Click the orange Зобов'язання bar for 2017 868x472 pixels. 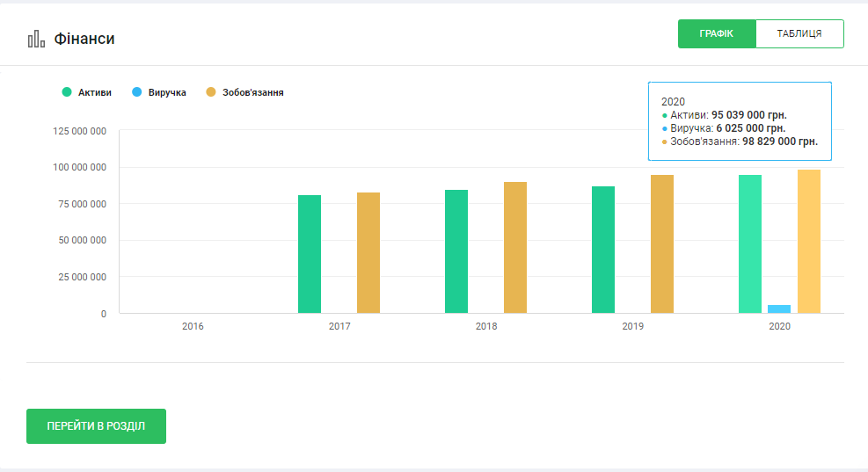pos(368,253)
